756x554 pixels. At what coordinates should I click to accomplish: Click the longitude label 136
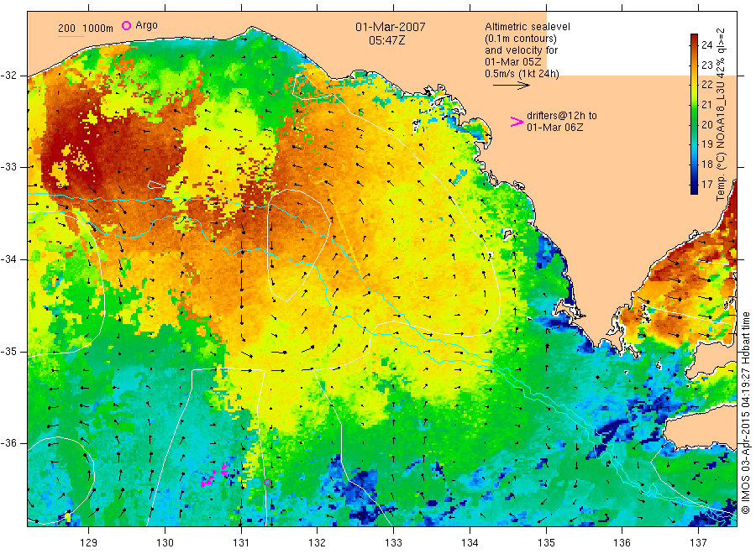[622, 542]
